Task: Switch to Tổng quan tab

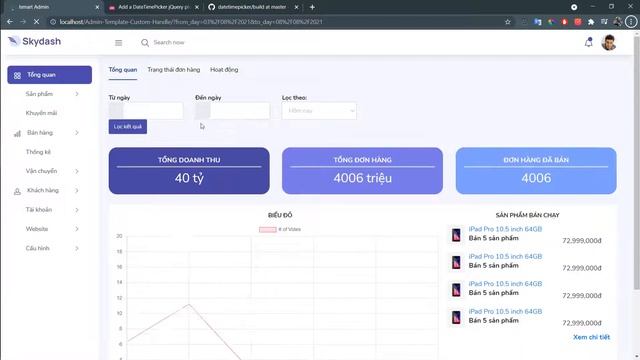Action: coord(123,70)
